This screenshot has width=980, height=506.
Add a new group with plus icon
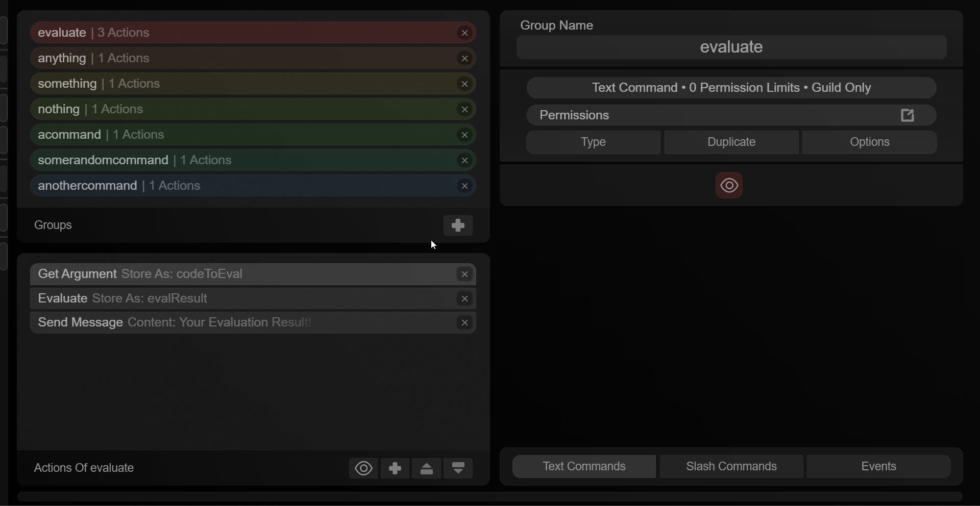[x=458, y=225]
